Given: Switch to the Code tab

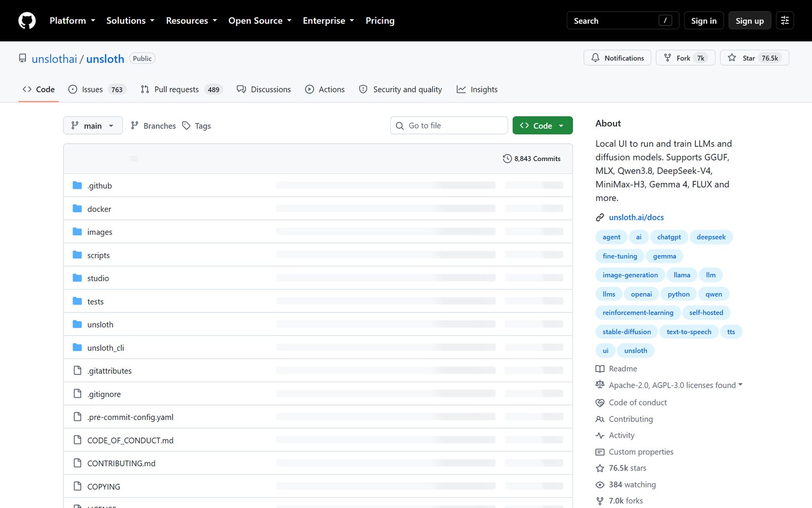Looking at the screenshot, I should pyautogui.click(x=39, y=89).
